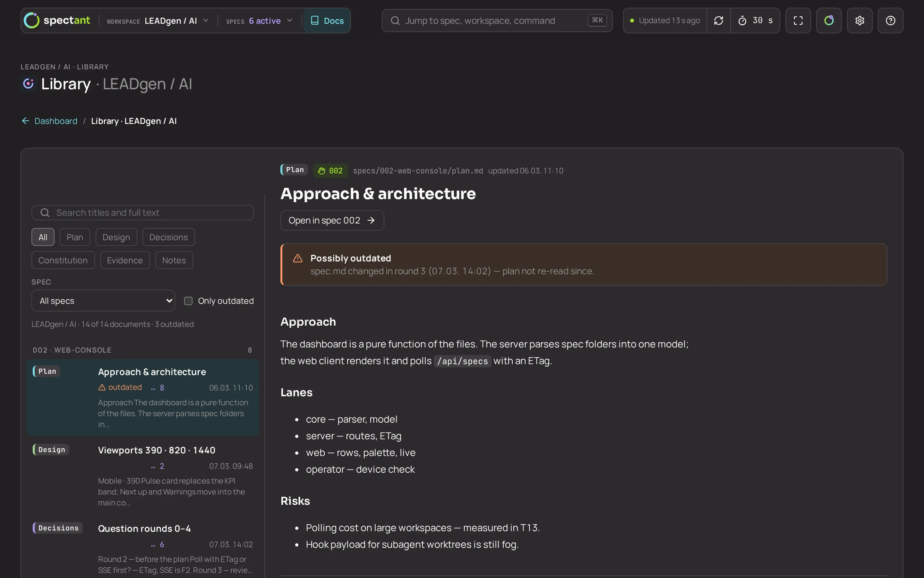Expand the 6 active specs dropdown
The height and width of the screenshot is (578, 924).
259,21
